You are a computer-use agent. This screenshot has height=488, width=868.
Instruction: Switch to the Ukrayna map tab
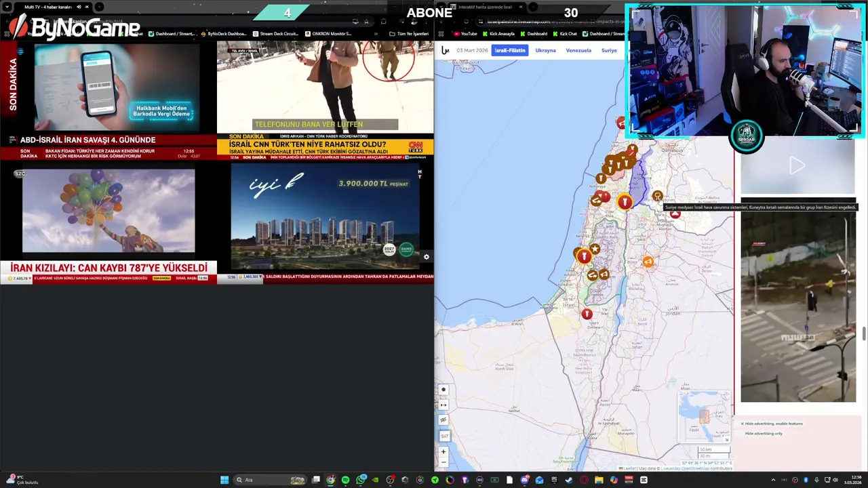pyautogui.click(x=545, y=50)
